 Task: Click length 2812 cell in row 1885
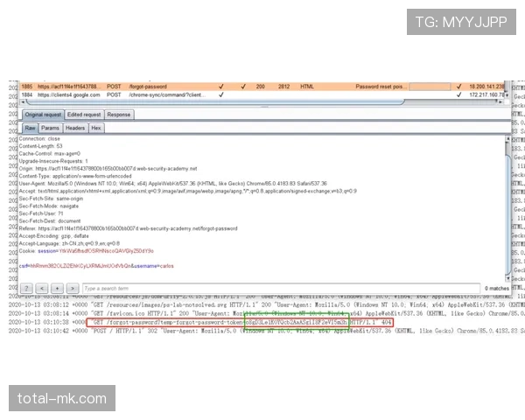point(283,87)
